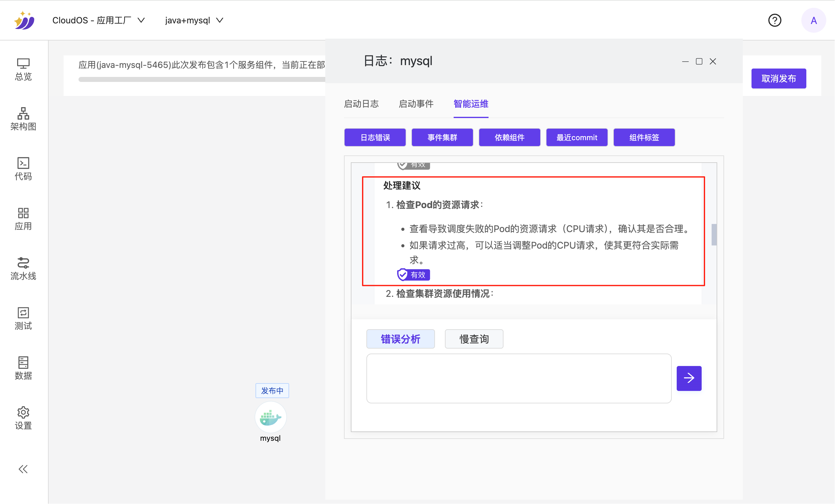Switch to the 启动事件 tab
Image resolution: width=835 pixels, height=504 pixels.
pos(416,104)
